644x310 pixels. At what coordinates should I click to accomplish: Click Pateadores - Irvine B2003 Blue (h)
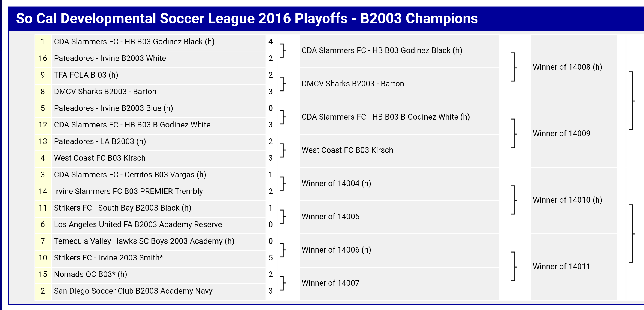point(113,108)
